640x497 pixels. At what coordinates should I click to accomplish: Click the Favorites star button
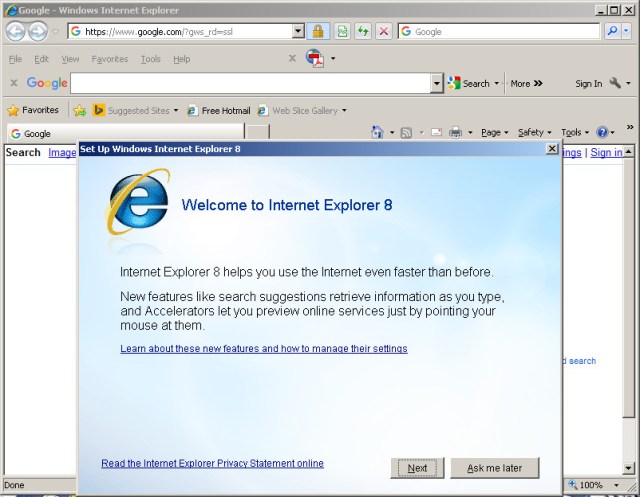pyautogui.click(x=33, y=110)
